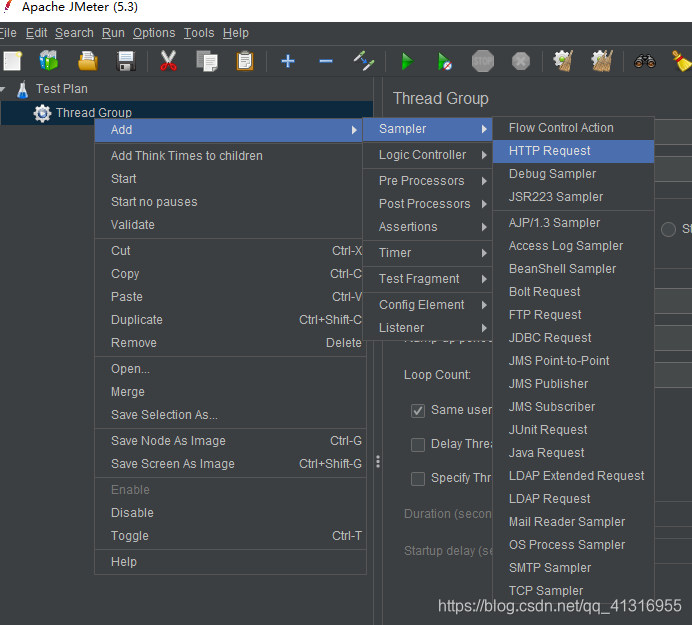Expand the Assertions submenu
The height and width of the screenshot is (625, 692).
[x=427, y=227]
